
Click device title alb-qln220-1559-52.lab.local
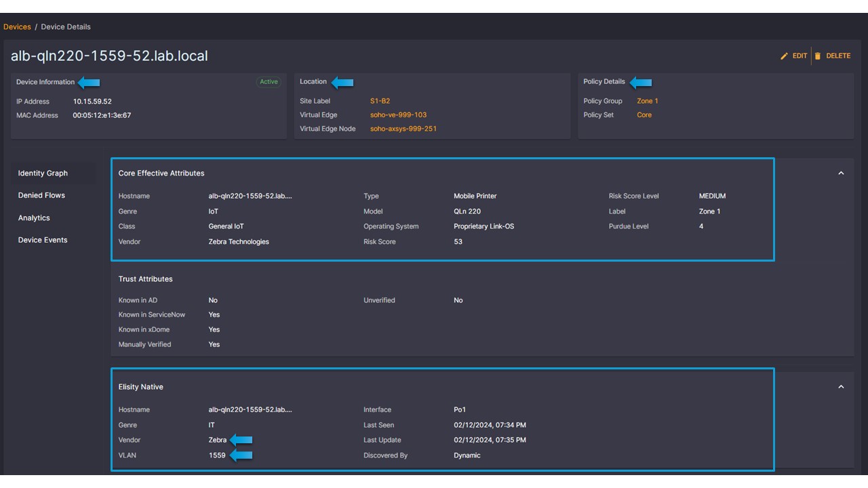tap(109, 56)
